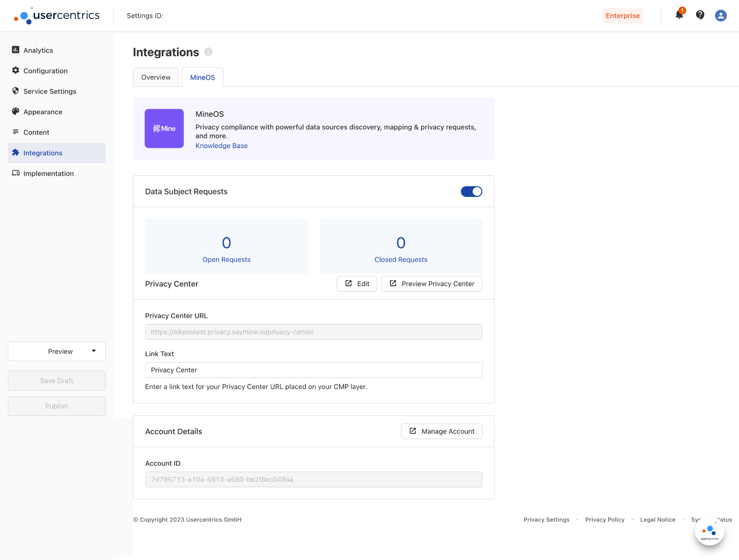The width and height of the screenshot is (739, 560).
Task: Switch to the Overview tab
Action: pyautogui.click(x=156, y=77)
